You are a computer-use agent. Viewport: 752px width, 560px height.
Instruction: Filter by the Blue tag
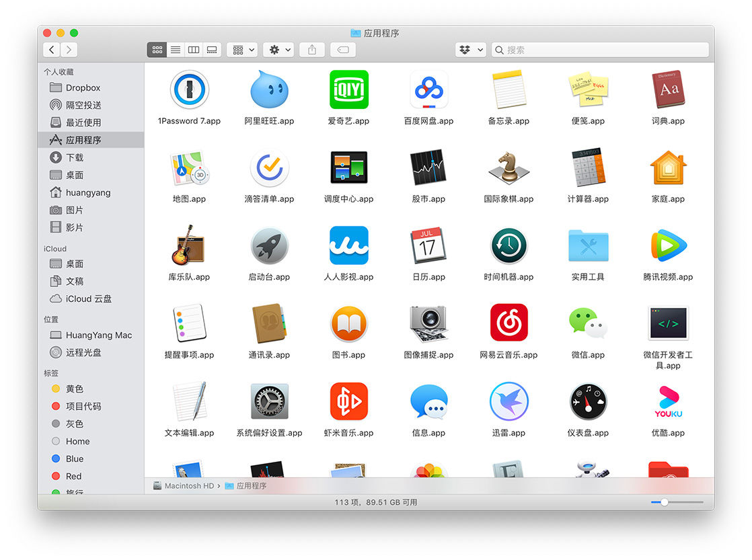click(91, 459)
